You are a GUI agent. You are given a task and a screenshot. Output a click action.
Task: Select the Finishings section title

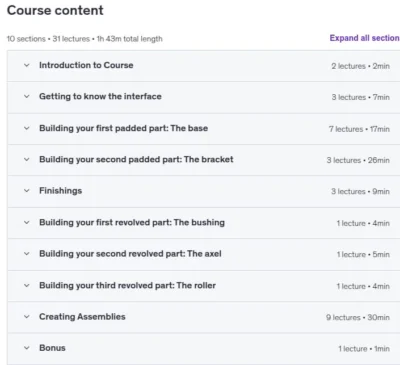[x=60, y=191]
